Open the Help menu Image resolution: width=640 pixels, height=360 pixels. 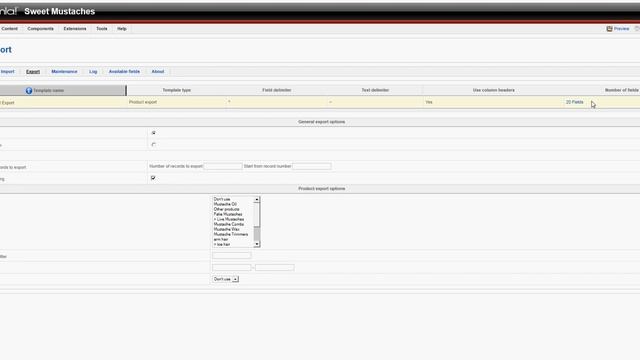click(122, 29)
